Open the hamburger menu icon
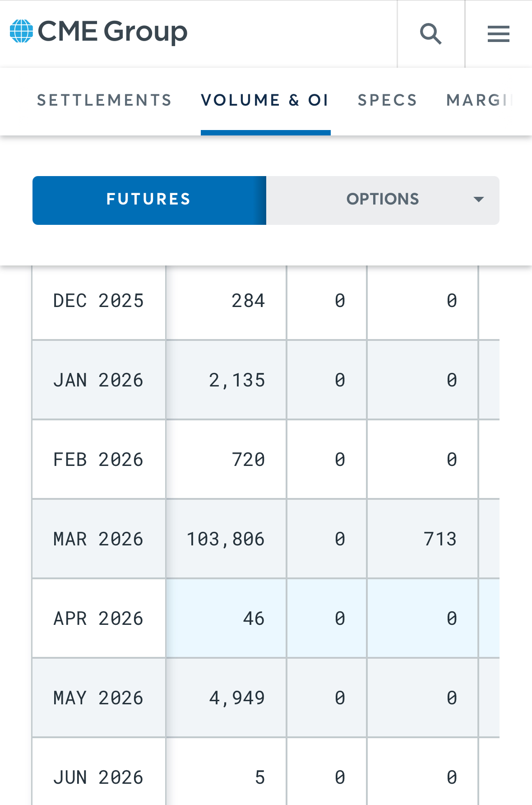532x805 pixels. tap(498, 34)
